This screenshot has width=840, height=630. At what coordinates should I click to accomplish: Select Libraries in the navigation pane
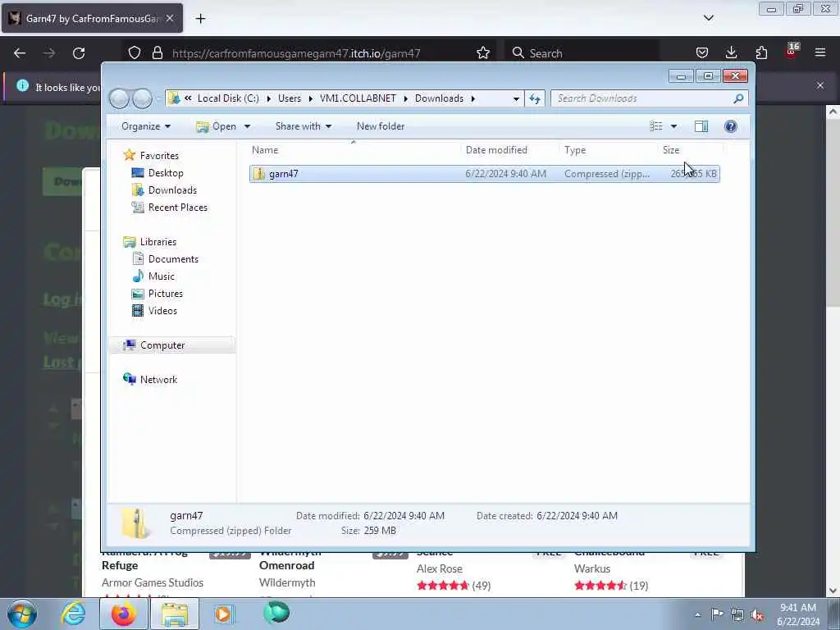pos(158,242)
